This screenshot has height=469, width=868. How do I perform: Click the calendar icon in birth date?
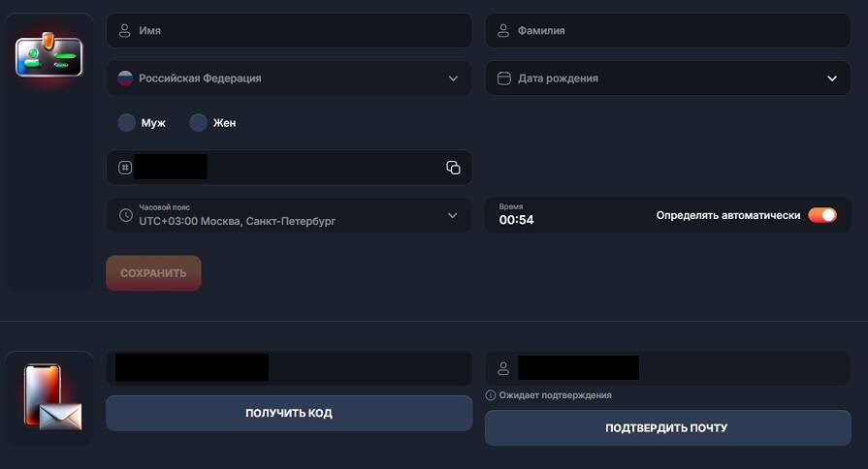click(503, 78)
